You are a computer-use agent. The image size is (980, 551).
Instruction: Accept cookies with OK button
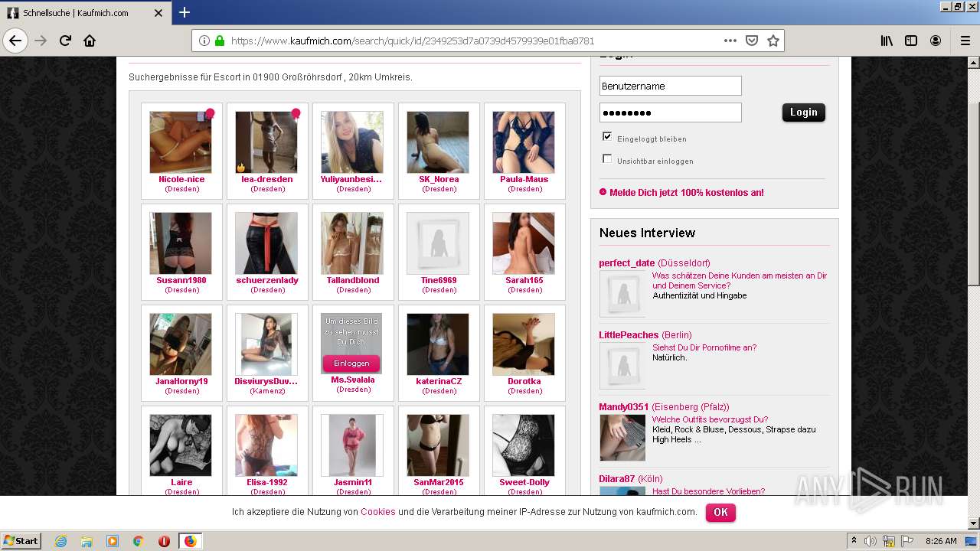(x=720, y=512)
